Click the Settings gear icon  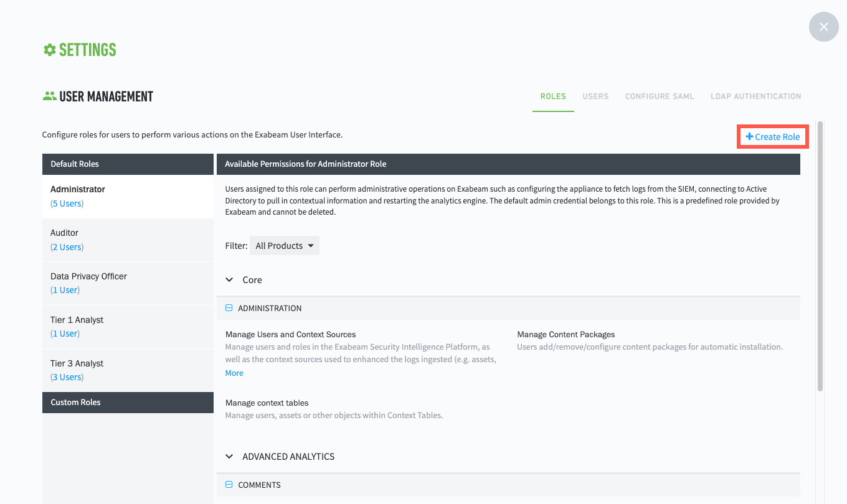(49, 50)
